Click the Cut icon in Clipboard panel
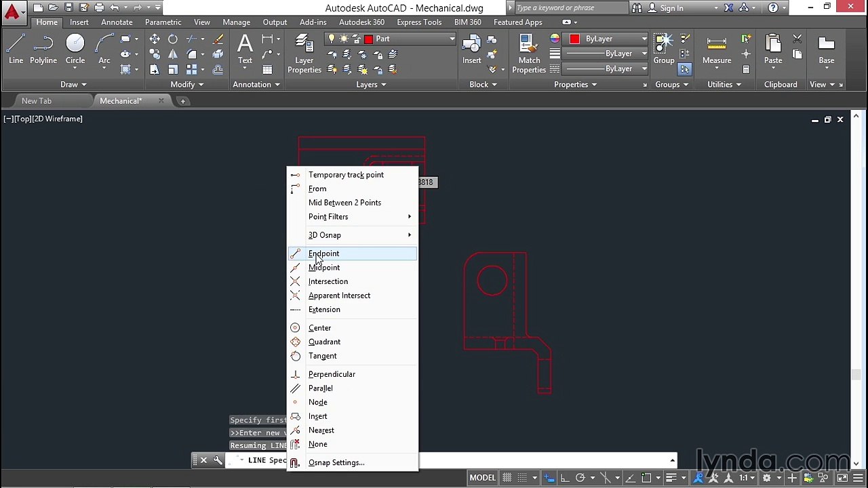The height and width of the screenshot is (488, 868). [x=797, y=39]
